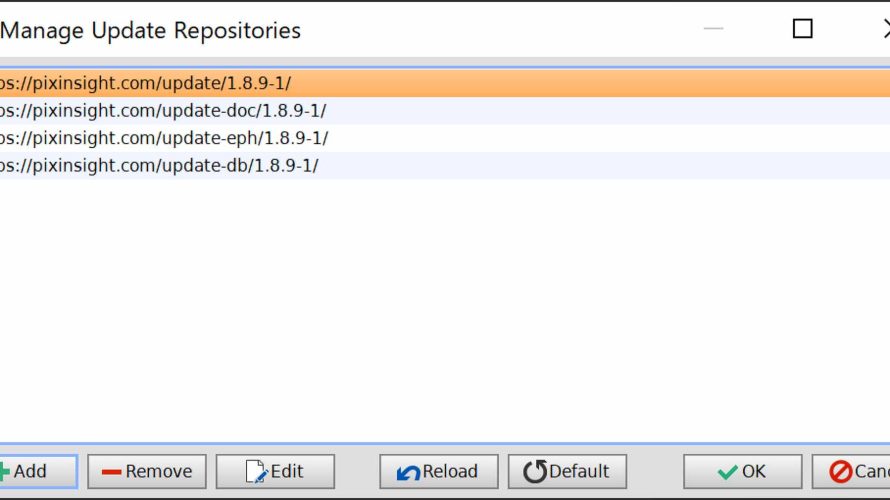Viewport: 890px width, 500px height.
Task: Close the Manage Update Repositories dialog
Action: tap(887, 28)
